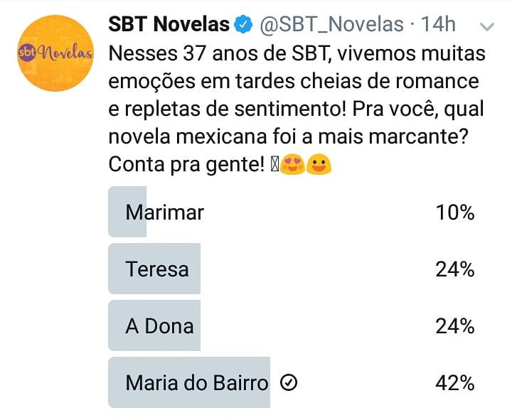Click the missing-glyph box before the emojis
512x420 pixels.
tap(274, 166)
